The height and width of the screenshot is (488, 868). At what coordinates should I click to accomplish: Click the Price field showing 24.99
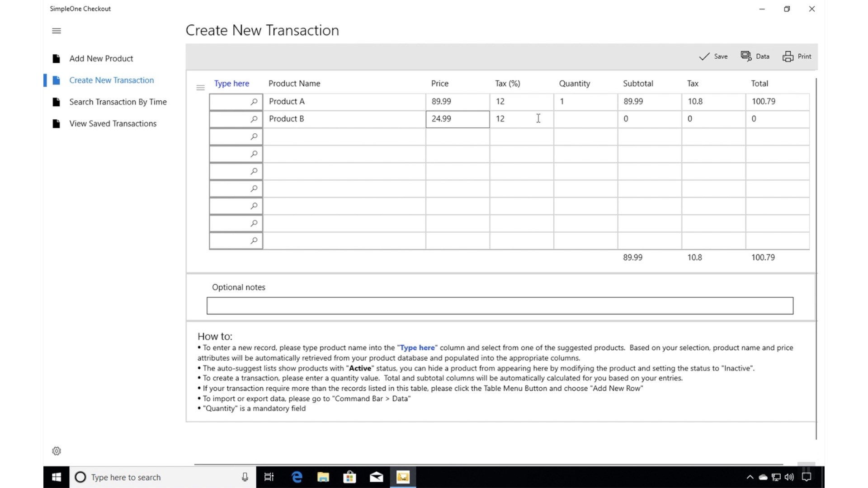coord(457,119)
